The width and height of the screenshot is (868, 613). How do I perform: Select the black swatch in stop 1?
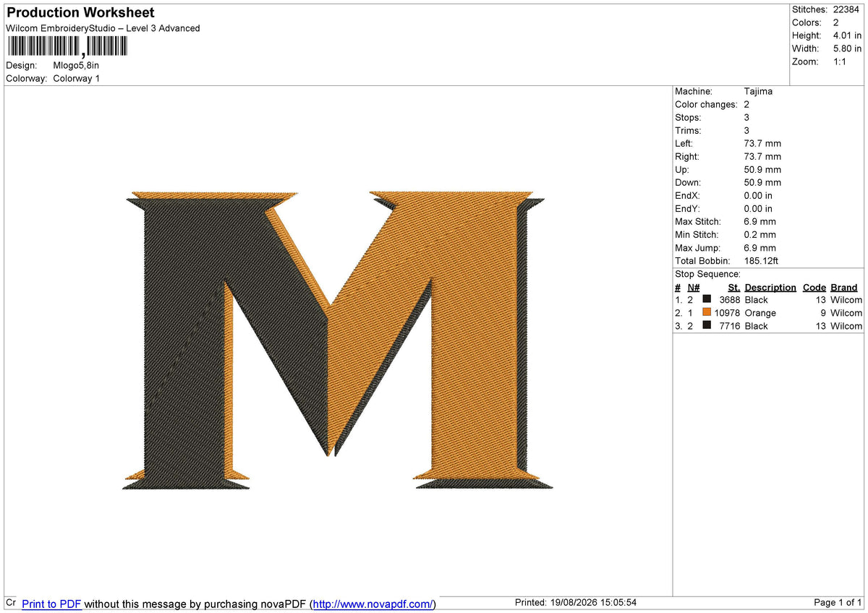(x=707, y=299)
